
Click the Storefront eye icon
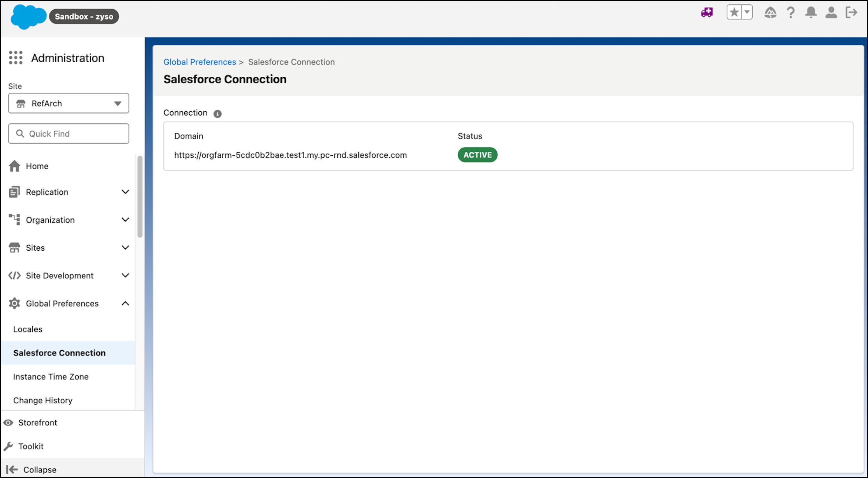point(8,422)
